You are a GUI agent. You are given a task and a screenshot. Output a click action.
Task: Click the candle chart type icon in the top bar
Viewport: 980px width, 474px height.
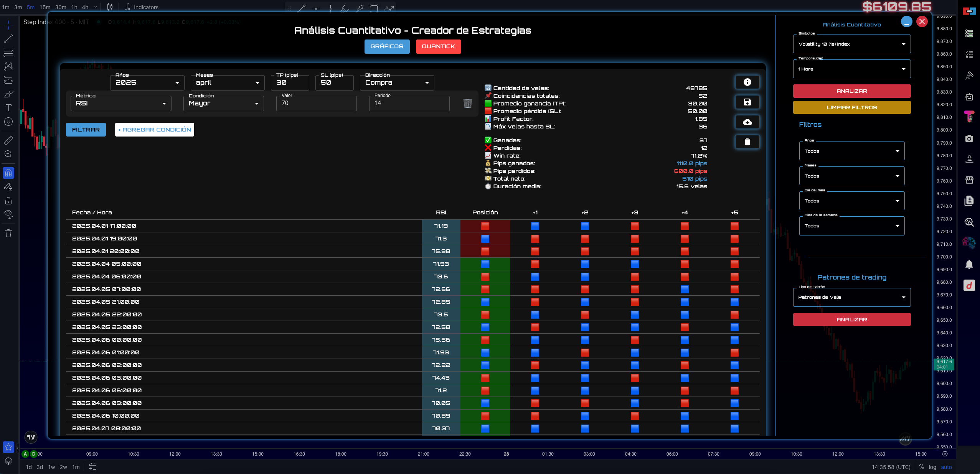tap(110, 7)
